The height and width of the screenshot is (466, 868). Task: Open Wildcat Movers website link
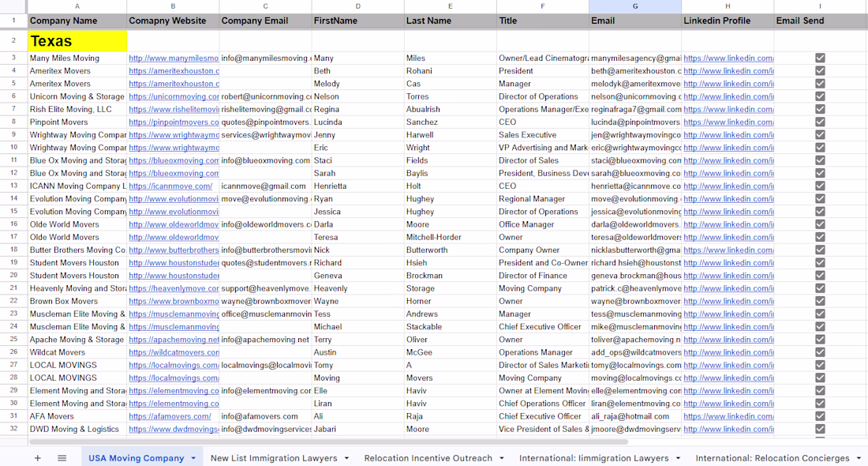coord(174,352)
